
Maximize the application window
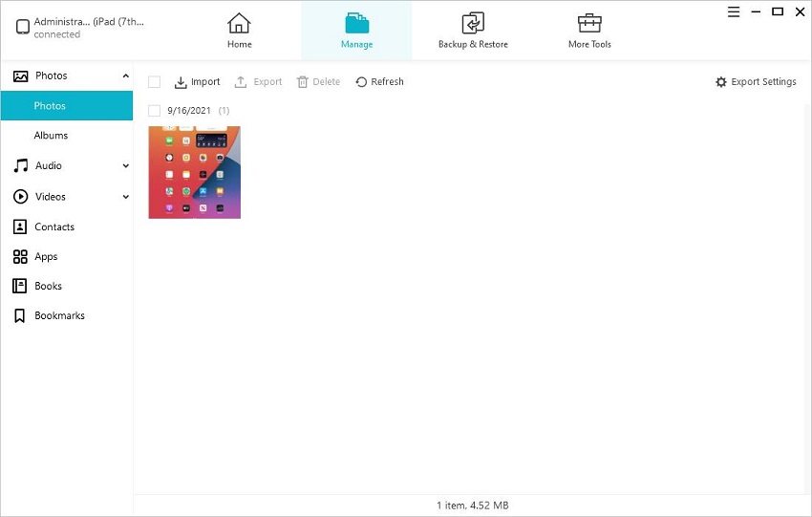pos(778,11)
